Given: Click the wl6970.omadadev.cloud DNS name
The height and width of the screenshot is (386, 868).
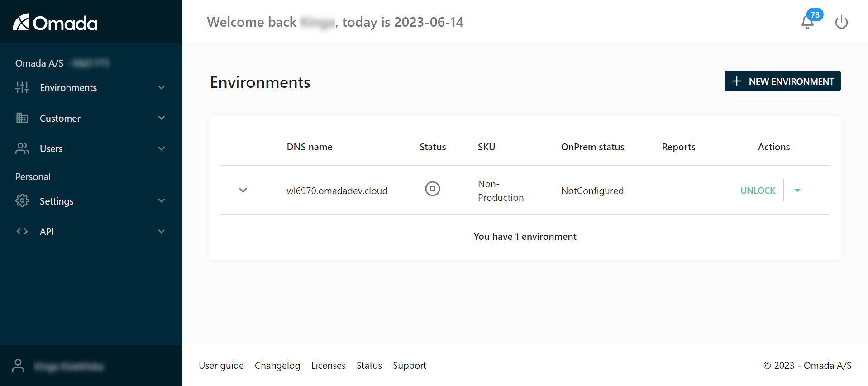Looking at the screenshot, I should 337,191.
